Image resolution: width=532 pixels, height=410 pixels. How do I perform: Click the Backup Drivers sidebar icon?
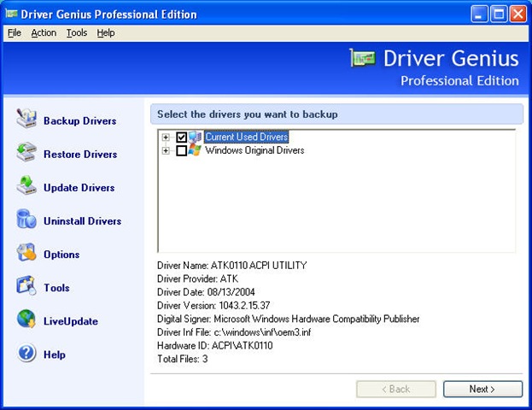pos(26,120)
